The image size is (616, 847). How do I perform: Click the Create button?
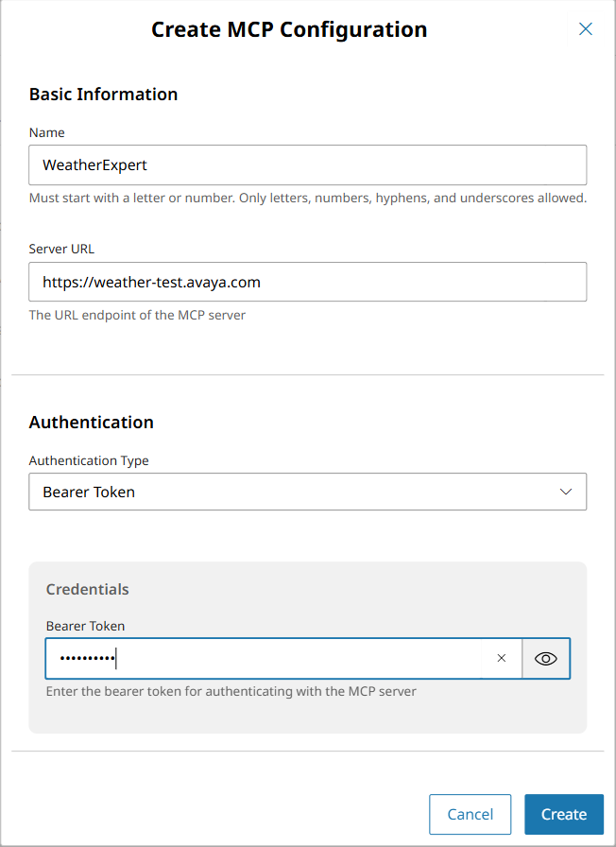[564, 814]
